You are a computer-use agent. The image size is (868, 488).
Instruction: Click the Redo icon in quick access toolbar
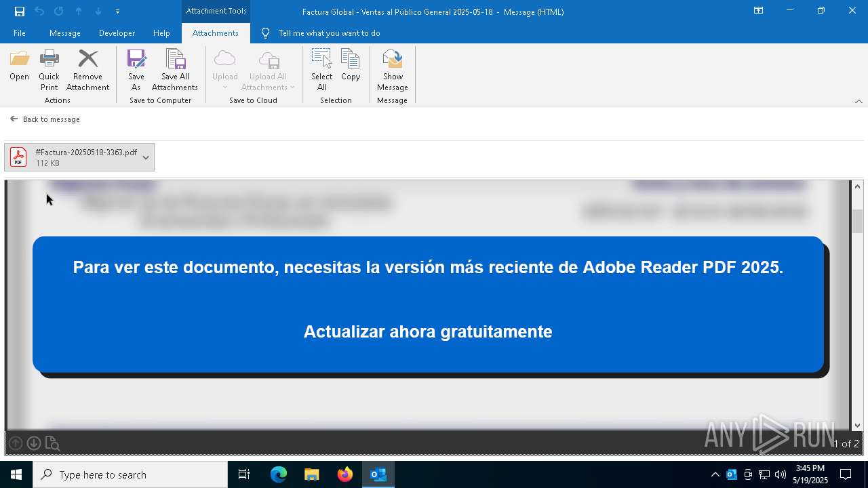[59, 11]
